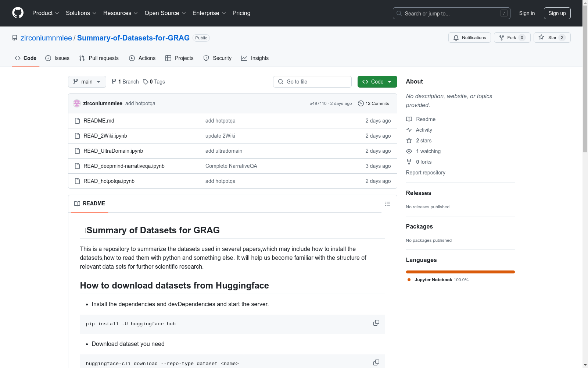
Task: Click the Sign in link
Action: click(527, 13)
